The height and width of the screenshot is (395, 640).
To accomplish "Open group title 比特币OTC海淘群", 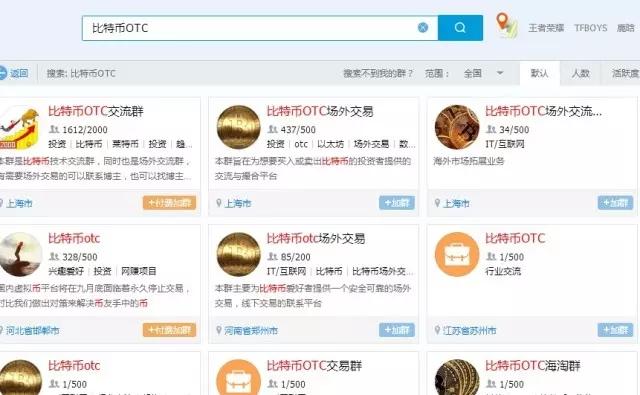I will [533, 366].
